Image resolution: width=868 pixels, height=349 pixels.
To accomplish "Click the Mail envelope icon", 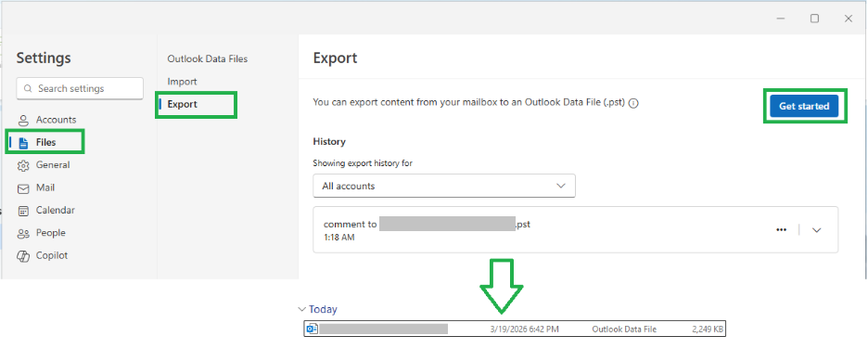I will pos(23,188).
